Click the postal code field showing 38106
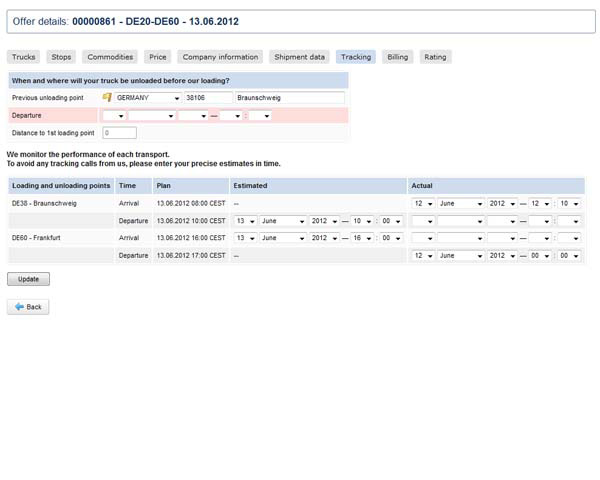This screenshot has height=480, width=600. click(x=208, y=98)
